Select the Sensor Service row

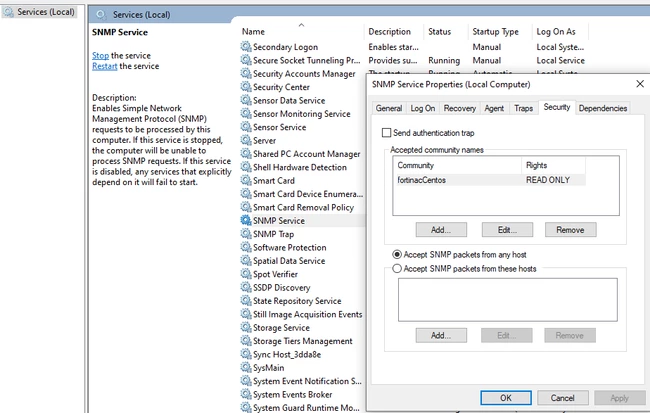tap(302, 127)
